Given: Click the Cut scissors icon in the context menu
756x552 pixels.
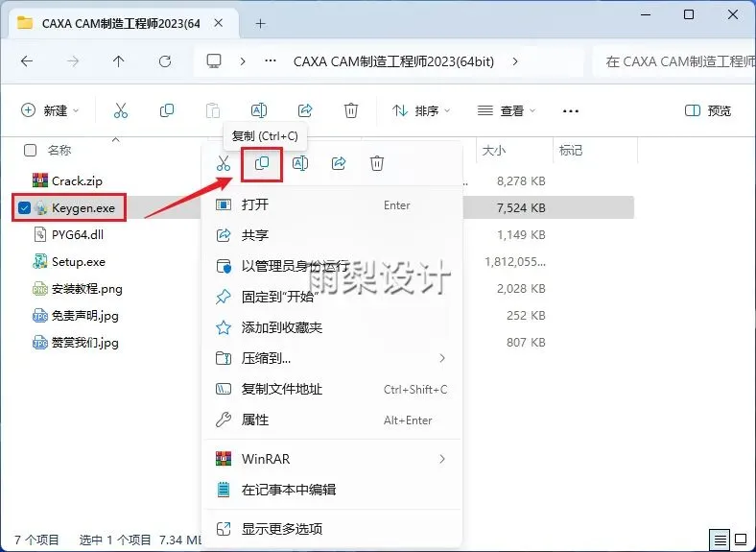Looking at the screenshot, I should pyautogui.click(x=224, y=163).
